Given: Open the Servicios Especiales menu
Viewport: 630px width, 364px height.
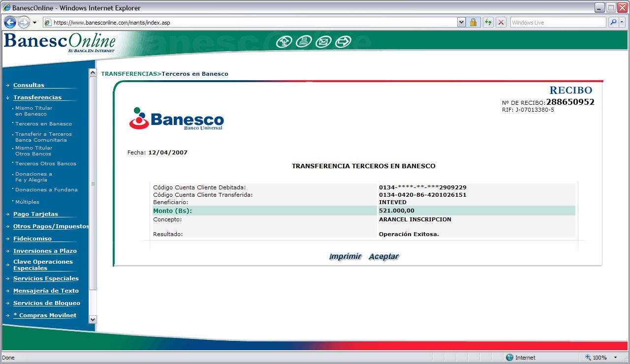Looking at the screenshot, I should [x=46, y=278].
